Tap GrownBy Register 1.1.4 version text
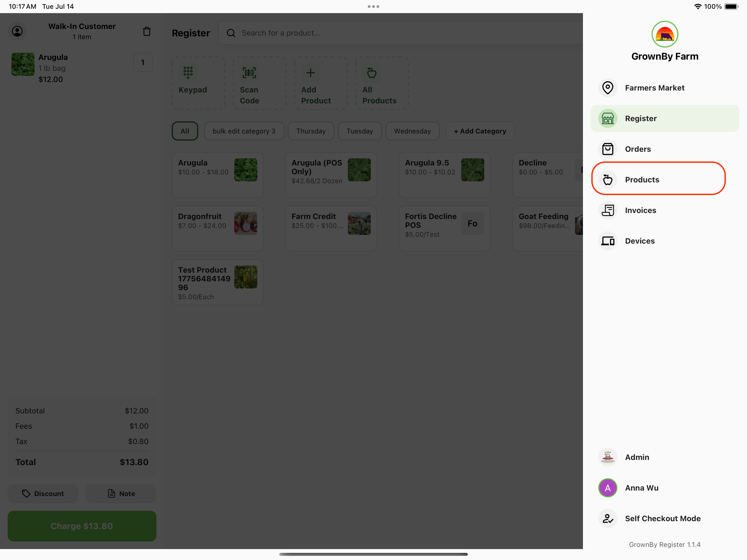 pyautogui.click(x=664, y=544)
